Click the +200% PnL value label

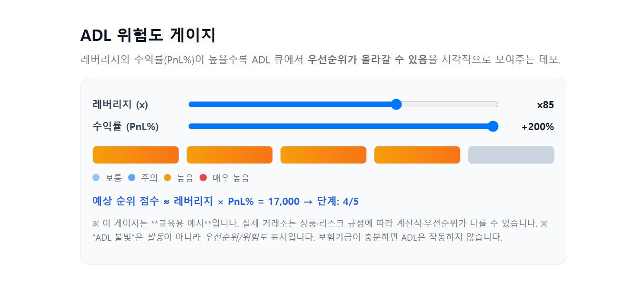[x=537, y=127]
